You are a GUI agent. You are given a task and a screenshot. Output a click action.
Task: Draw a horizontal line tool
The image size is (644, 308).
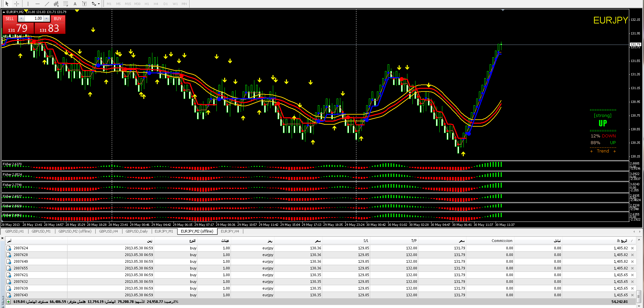tap(37, 4)
